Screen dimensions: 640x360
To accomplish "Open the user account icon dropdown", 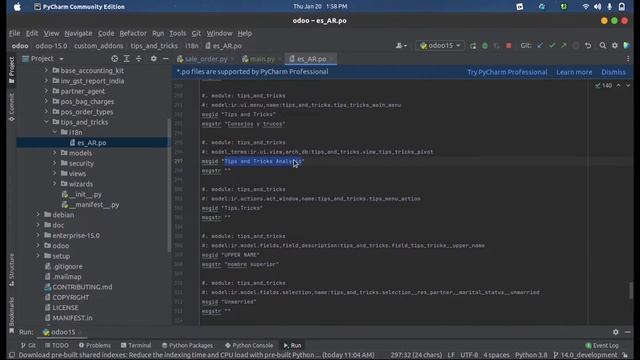I will point(401,46).
